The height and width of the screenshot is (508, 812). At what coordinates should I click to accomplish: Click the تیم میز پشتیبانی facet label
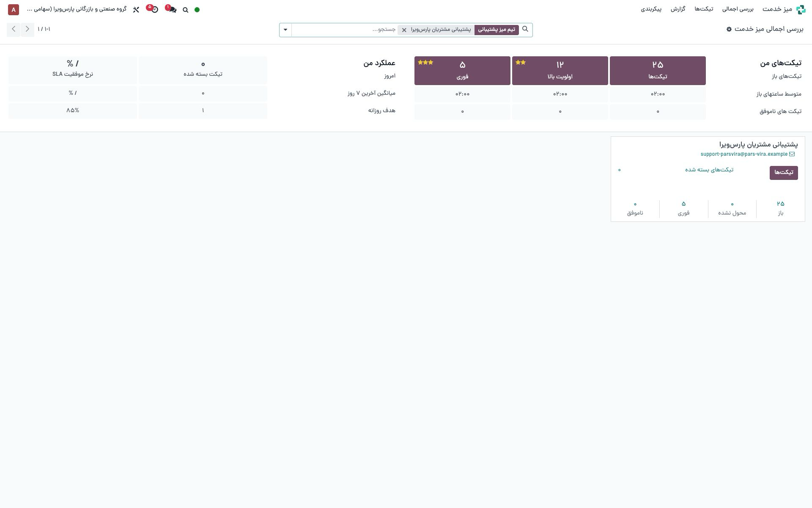pos(497,30)
